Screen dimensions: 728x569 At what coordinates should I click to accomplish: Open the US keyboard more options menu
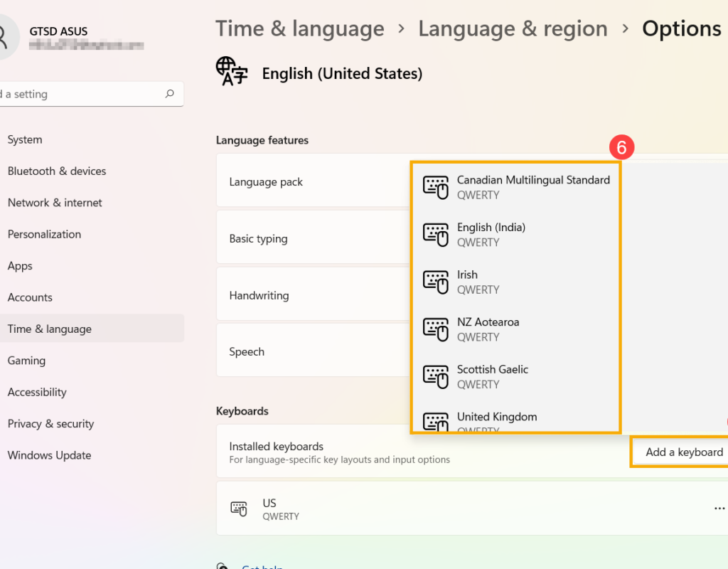coord(719,509)
